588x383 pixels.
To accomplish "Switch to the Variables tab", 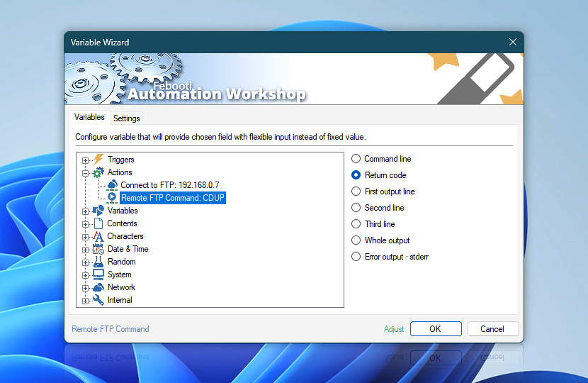I will point(89,117).
